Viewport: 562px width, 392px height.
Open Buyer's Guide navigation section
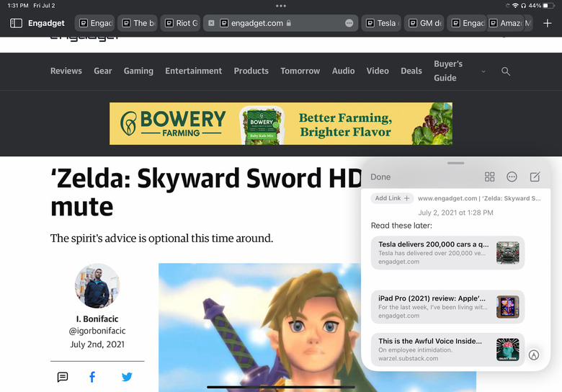tap(448, 71)
